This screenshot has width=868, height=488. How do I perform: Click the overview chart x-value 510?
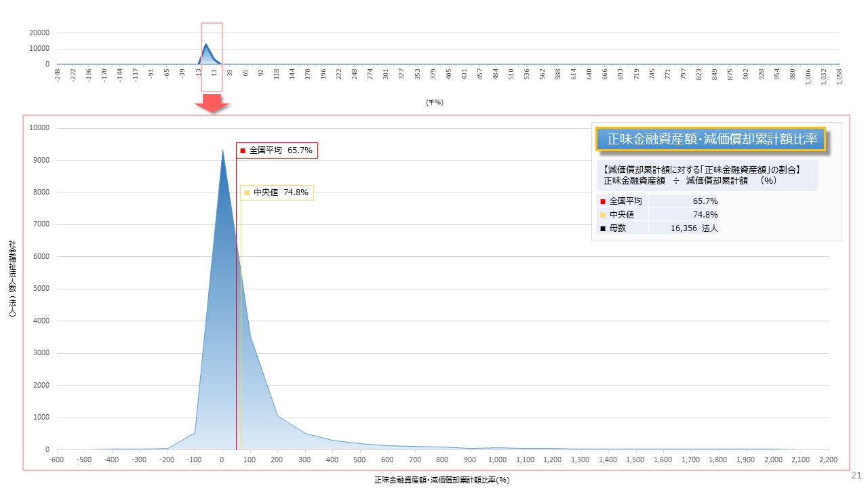[x=511, y=74]
